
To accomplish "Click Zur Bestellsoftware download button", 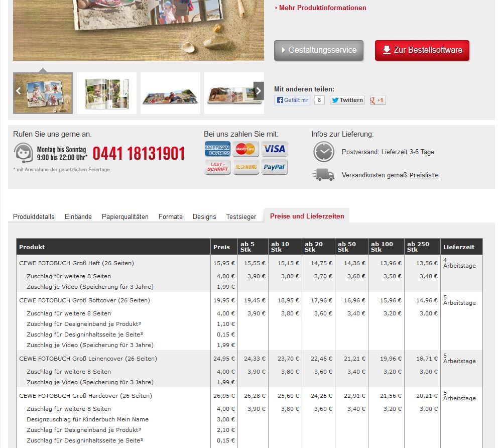I will pyautogui.click(x=422, y=50).
